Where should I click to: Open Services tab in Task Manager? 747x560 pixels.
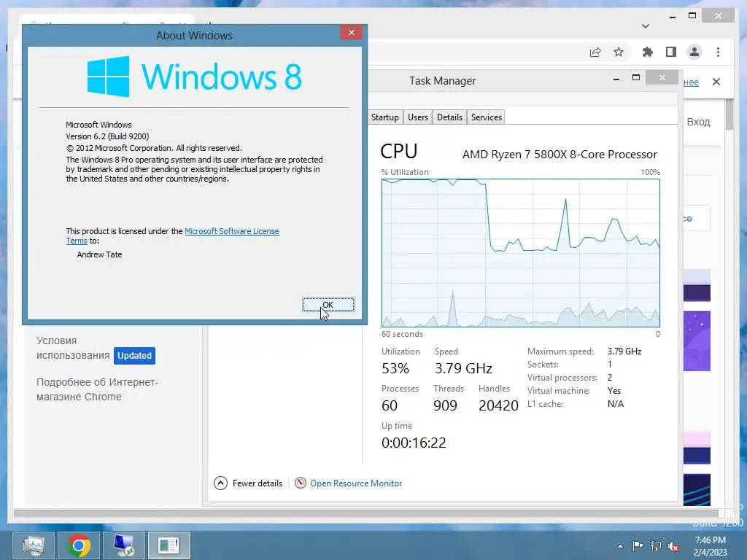click(x=486, y=117)
